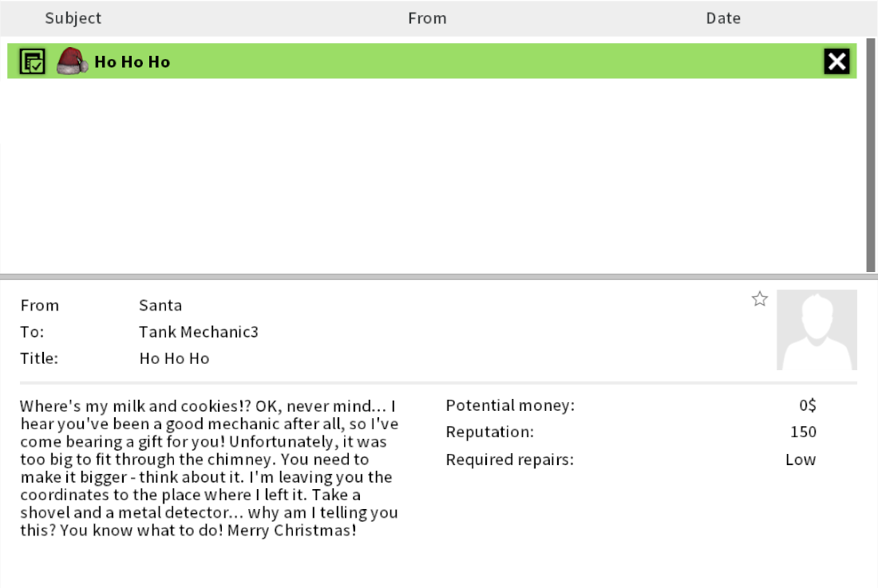Click the recipient Tank Mechanic3
The width and height of the screenshot is (878, 588).
(199, 332)
